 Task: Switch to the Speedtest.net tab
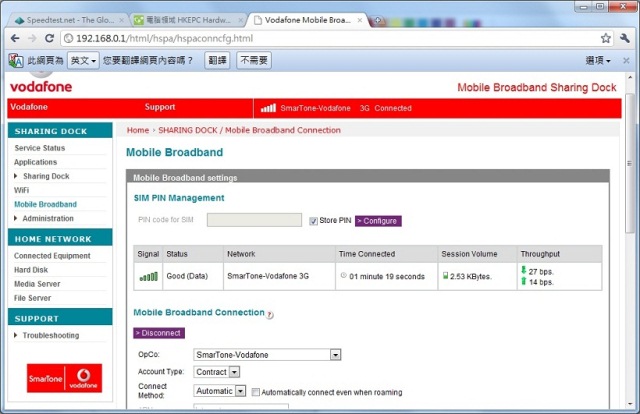(x=66, y=20)
